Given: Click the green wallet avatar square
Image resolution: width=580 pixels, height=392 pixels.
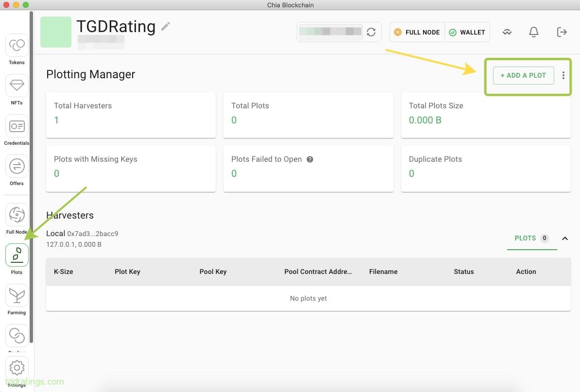Looking at the screenshot, I should click(56, 32).
